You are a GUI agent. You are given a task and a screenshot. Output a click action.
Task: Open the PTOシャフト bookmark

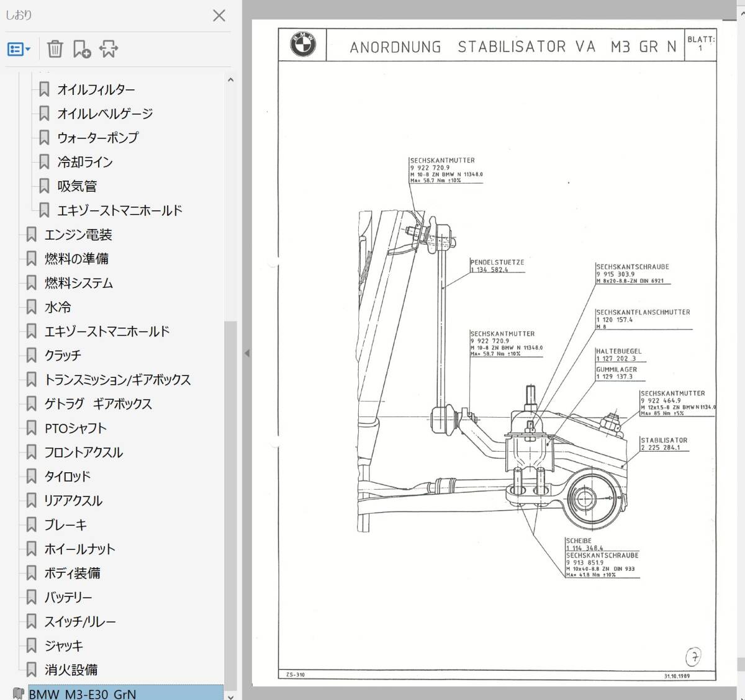click(x=76, y=428)
